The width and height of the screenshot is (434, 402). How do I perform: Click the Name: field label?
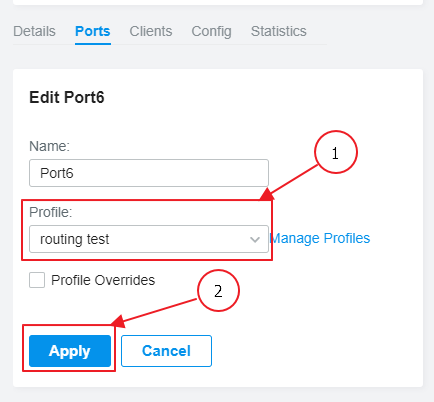(x=49, y=146)
